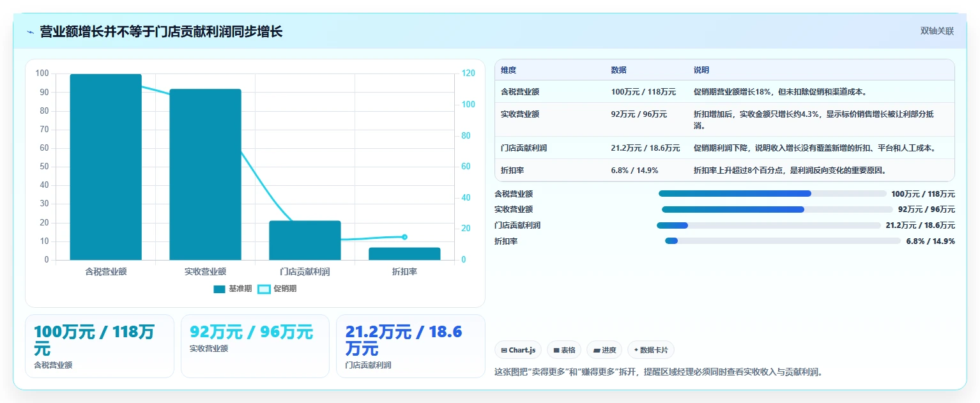Click x-axis label 门店贡献利润
980x403 pixels.
[305, 271]
